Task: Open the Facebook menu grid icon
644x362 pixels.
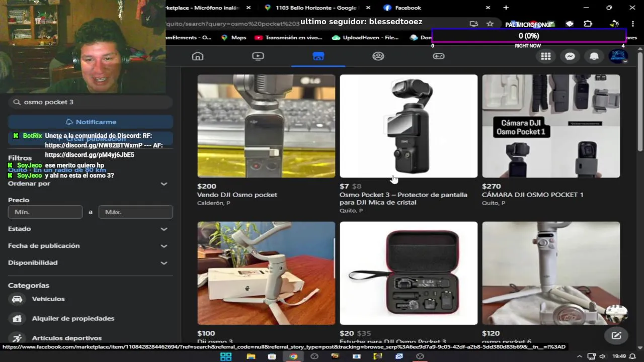Action: tap(546, 56)
